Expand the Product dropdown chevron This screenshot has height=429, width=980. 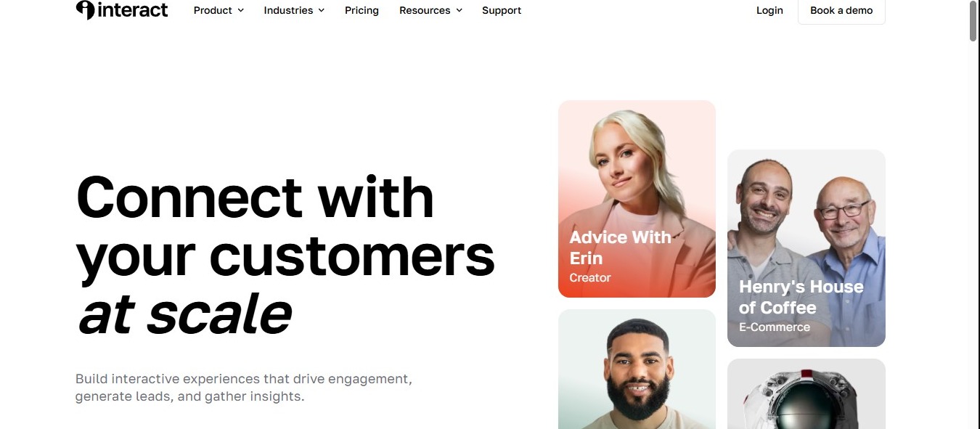click(241, 11)
